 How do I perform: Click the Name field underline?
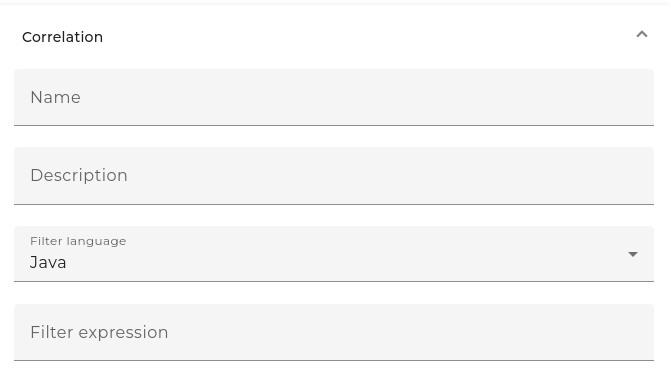coord(334,125)
